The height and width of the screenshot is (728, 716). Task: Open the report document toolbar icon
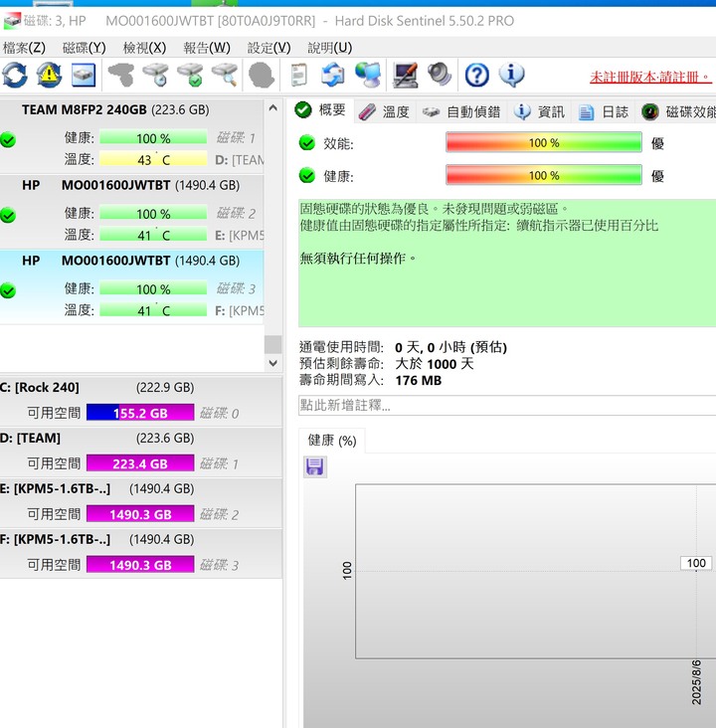[x=298, y=75]
